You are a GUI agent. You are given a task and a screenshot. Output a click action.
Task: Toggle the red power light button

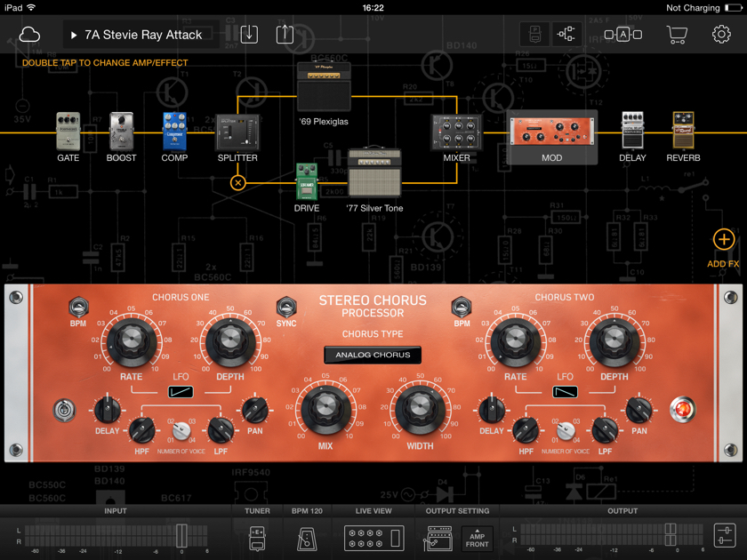coord(682,410)
